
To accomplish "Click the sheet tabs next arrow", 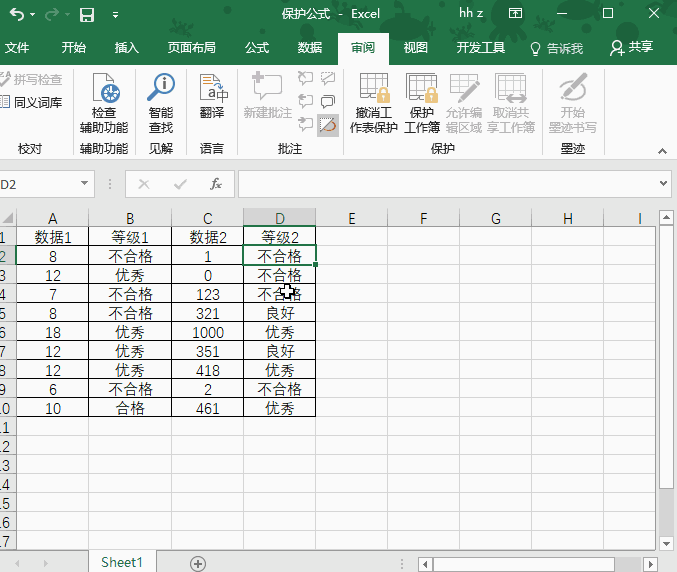I will coord(46,563).
